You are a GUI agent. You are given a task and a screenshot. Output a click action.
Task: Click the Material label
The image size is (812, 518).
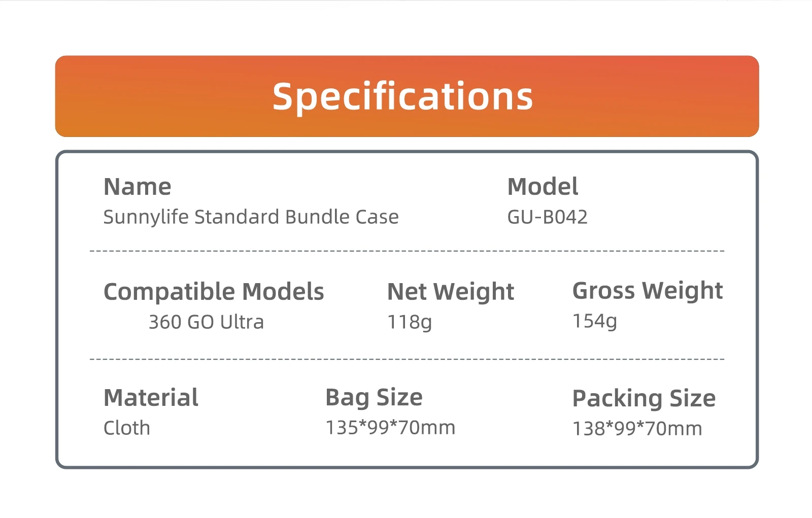tap(151, 398)
